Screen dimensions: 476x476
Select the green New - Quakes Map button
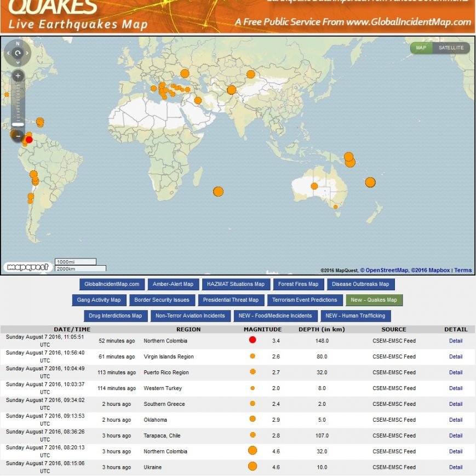pyautogui.click(x=374, y=300)
